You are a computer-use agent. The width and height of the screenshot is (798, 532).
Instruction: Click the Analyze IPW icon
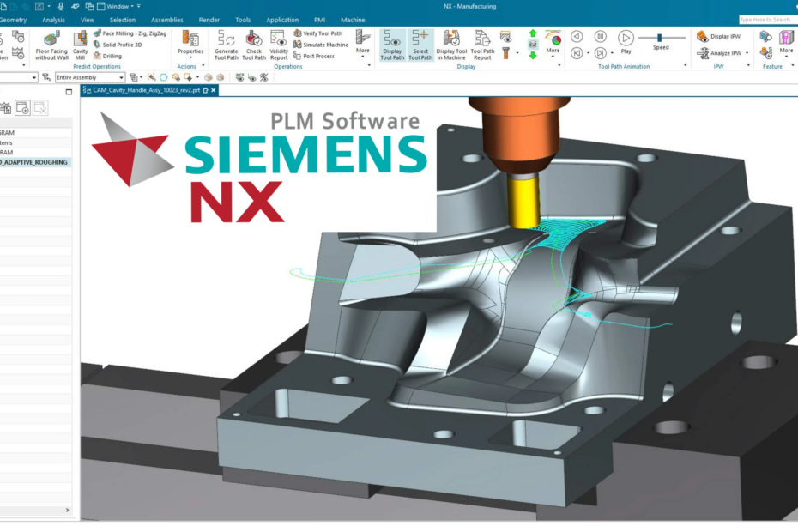[x=703, y=53]
